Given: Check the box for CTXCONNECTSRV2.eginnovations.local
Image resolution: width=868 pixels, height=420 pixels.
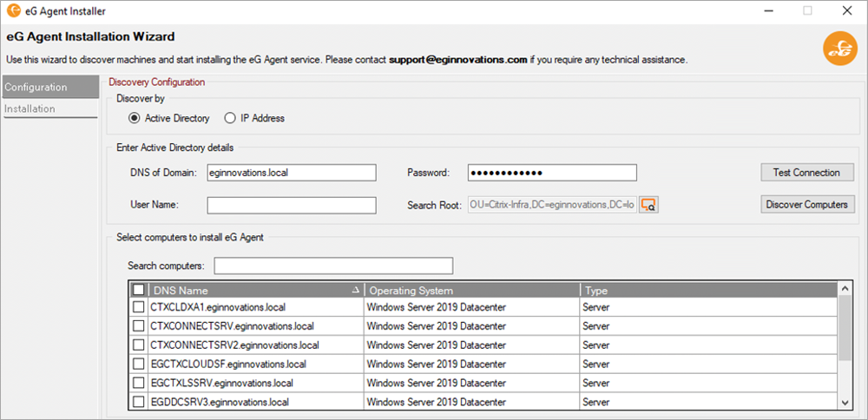Looking at the screenshot, I should point(139,345).
